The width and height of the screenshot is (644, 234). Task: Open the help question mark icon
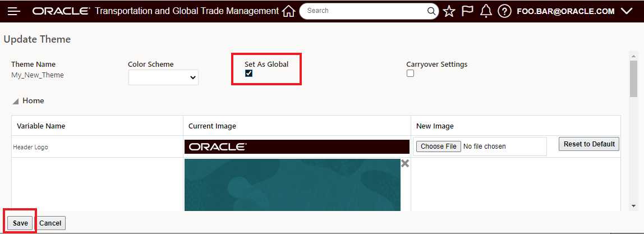(504, 11)
